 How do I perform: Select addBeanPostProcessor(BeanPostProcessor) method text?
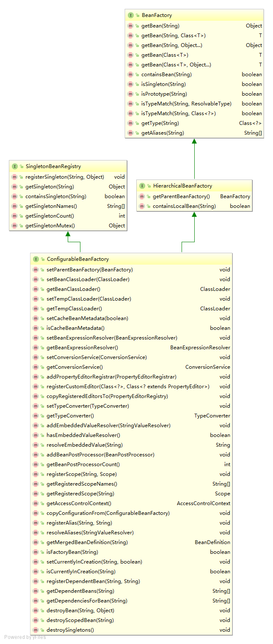pos(101,455)
